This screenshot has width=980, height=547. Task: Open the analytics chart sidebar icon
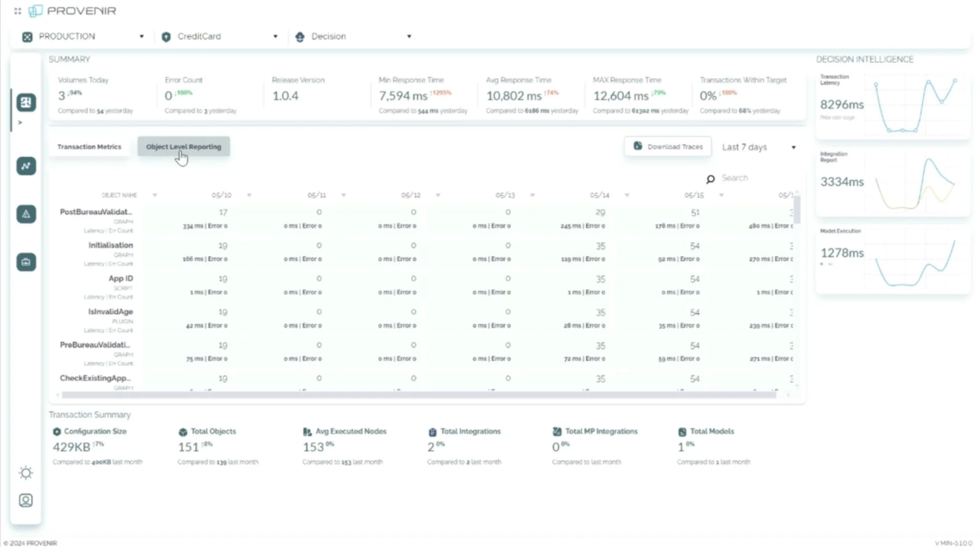coord(26,166)
